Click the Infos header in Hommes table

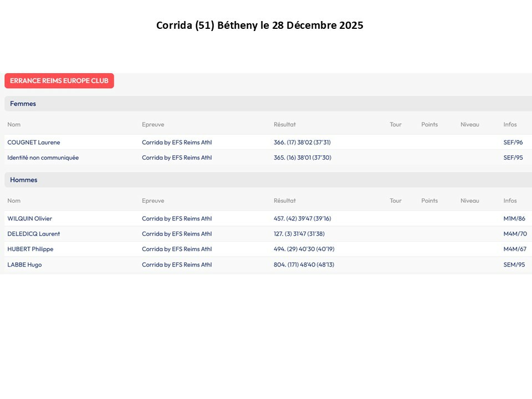510,201
